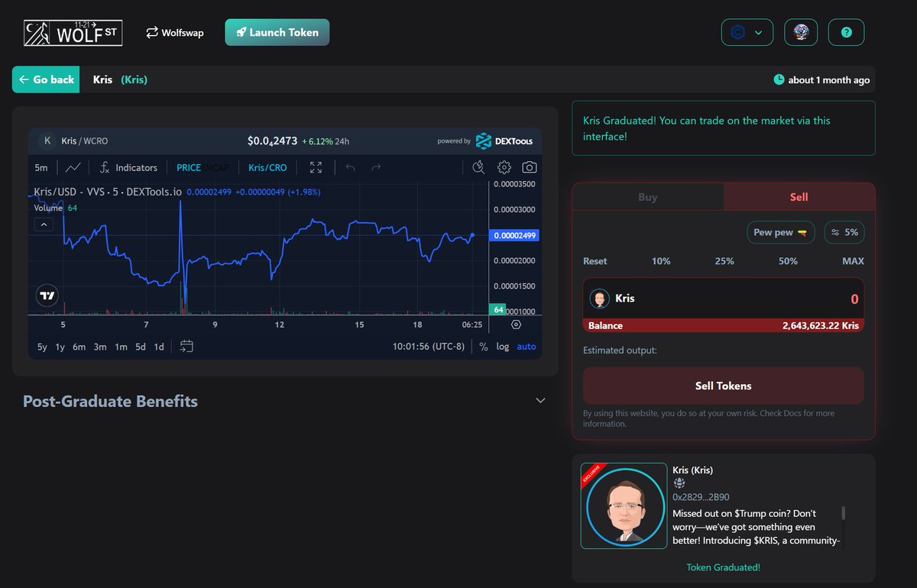Reset the sell amount
Image resolution: width=917 pixels, height=588 pixels.
595,261
